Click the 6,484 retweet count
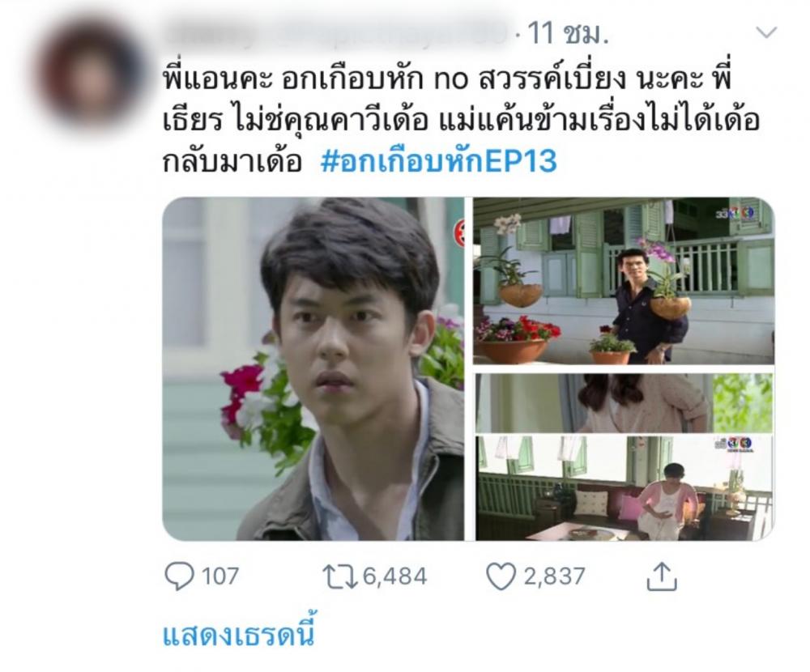810x672 pixels. click(x=395, y=576)
